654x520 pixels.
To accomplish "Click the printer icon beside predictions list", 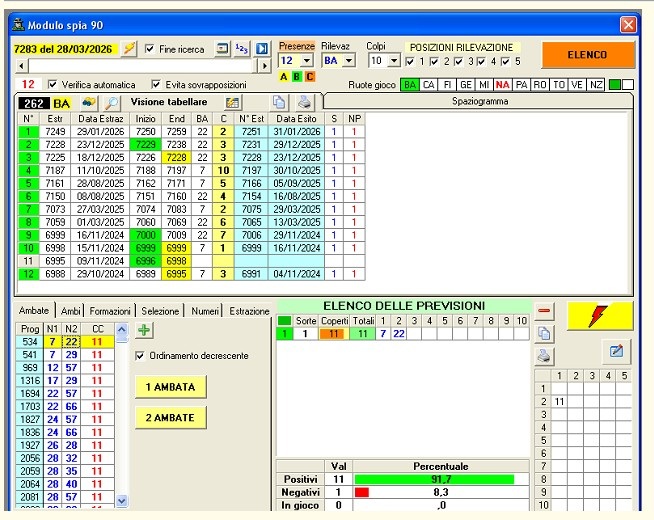I will tap(545, 355).
